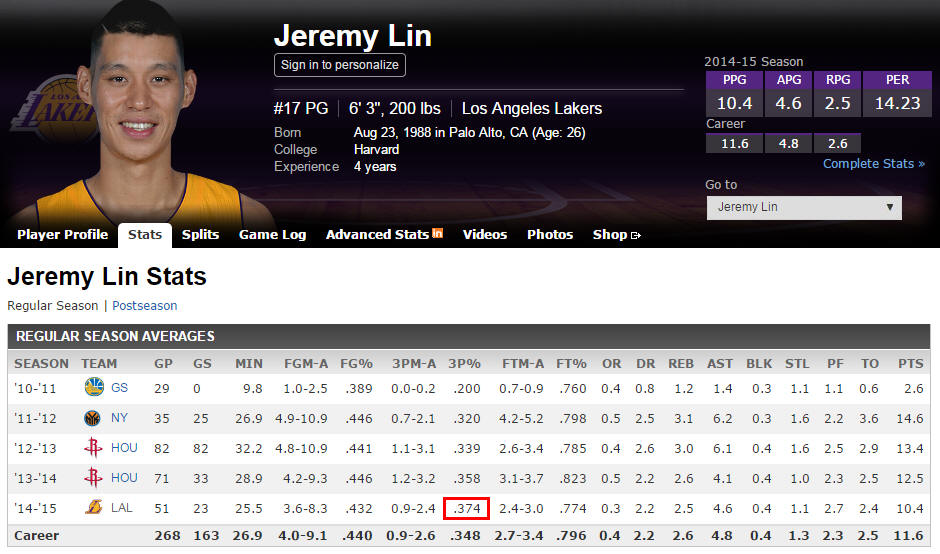The image size is (940, 554).
Task: Click the Regular Season label
Action: tap(53, 306)
